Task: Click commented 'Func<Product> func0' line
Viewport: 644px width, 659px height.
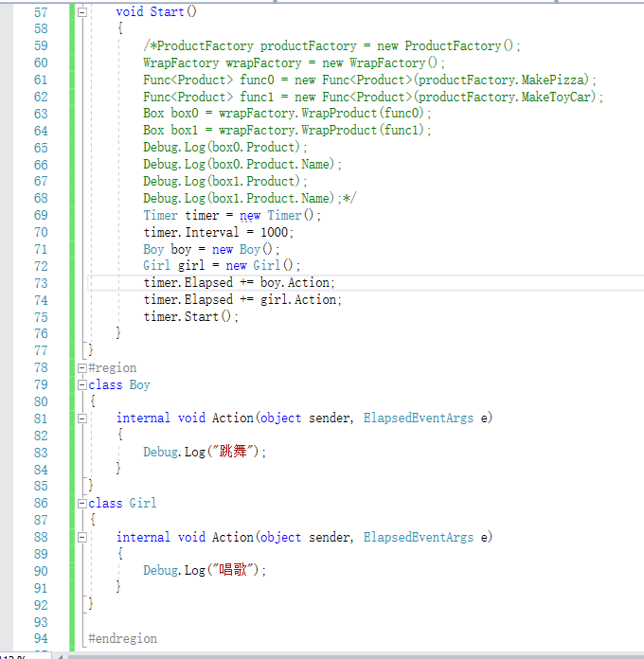Action: (x=369, y=80)
